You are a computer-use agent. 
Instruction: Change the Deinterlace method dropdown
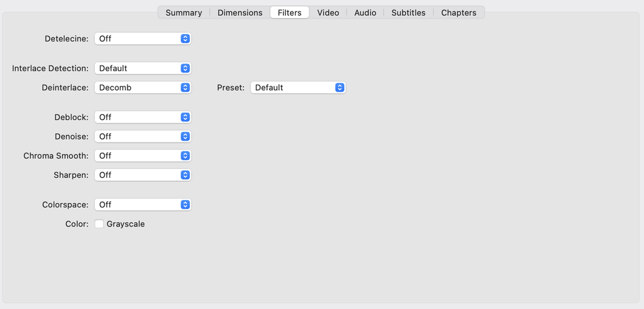pyautogui.click(x=143, y=88)
